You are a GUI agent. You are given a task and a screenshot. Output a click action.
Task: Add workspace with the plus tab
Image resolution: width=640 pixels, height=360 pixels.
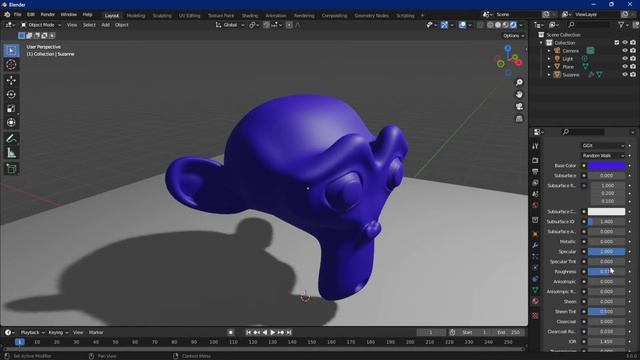(422, 16)
